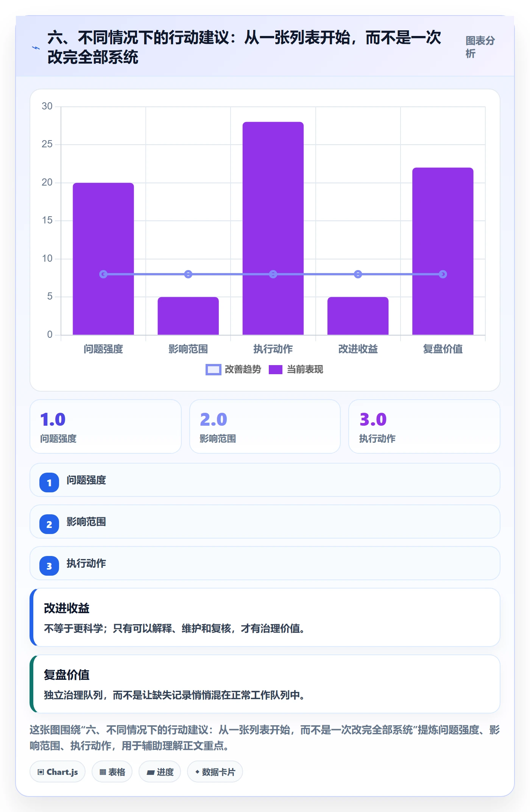Select the 进度 tag
The height and width of the screenshot is (812, 530).
coord(160,772)
